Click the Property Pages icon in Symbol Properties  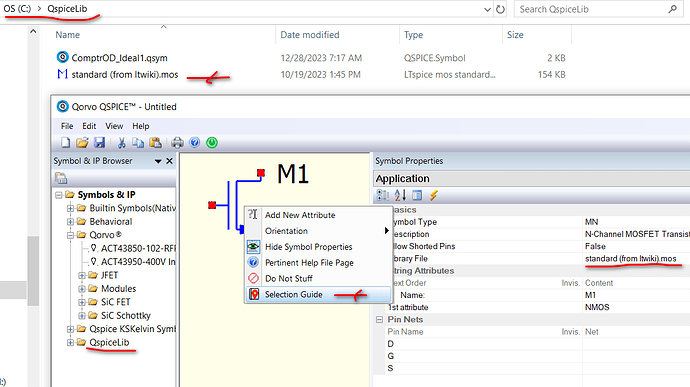click(417, 195)
